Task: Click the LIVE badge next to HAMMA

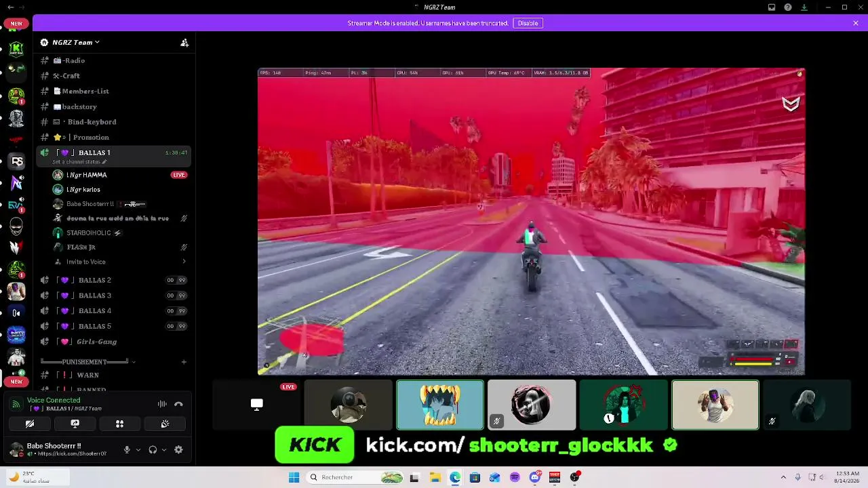Action: pos(178,175)
